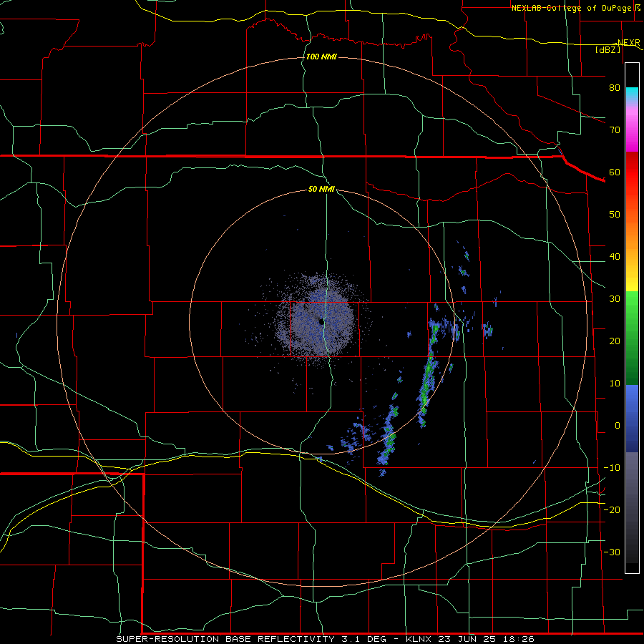Click the '3.1 DEG' elevation angle text
The image size is (644, 644).
point(364,639)
